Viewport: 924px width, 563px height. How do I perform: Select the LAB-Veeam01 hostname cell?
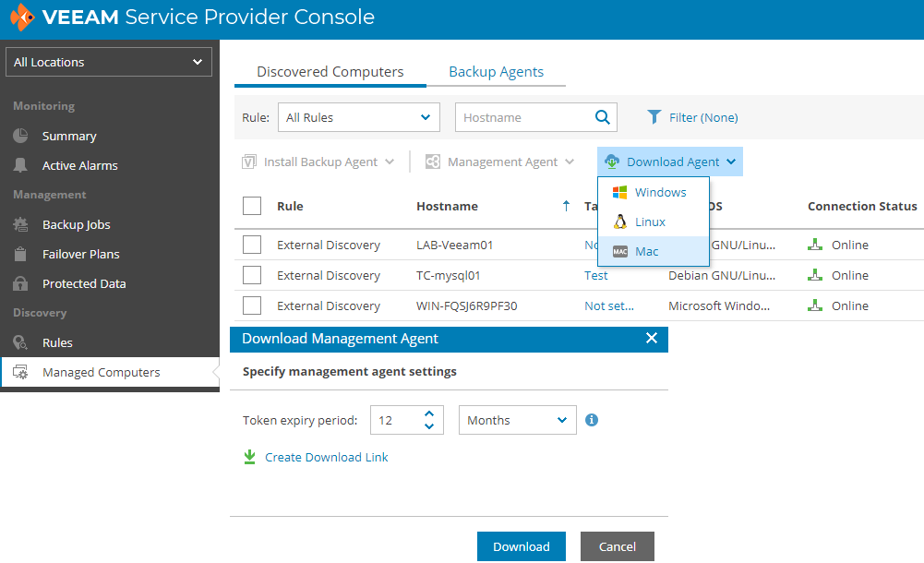(454, 245)
